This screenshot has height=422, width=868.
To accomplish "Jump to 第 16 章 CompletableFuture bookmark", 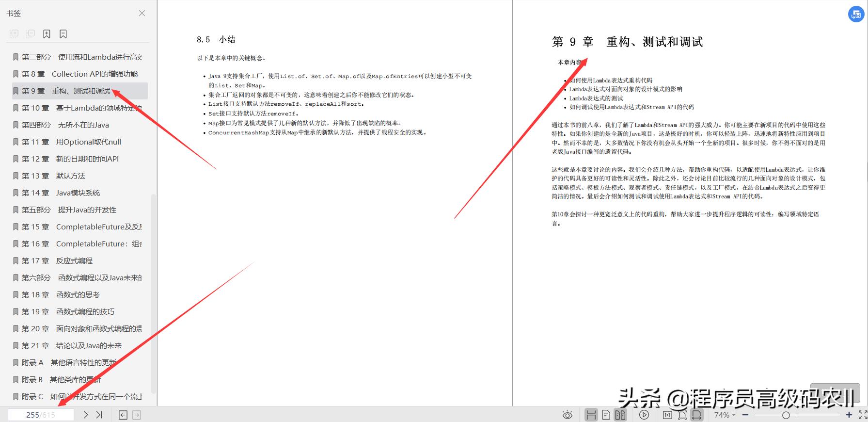I will [x=80, y=244].
